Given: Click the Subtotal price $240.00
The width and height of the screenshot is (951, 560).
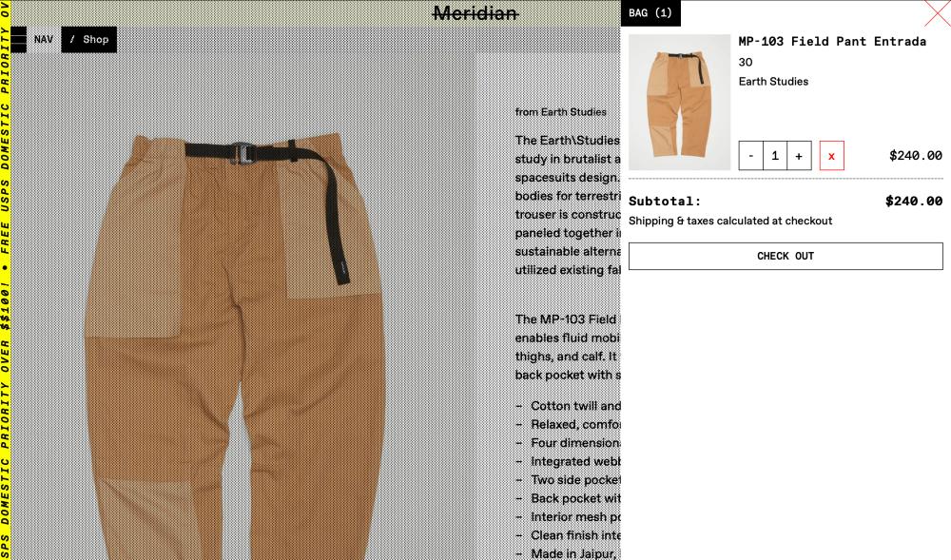Looking at the screenshot, I should 913,201.
